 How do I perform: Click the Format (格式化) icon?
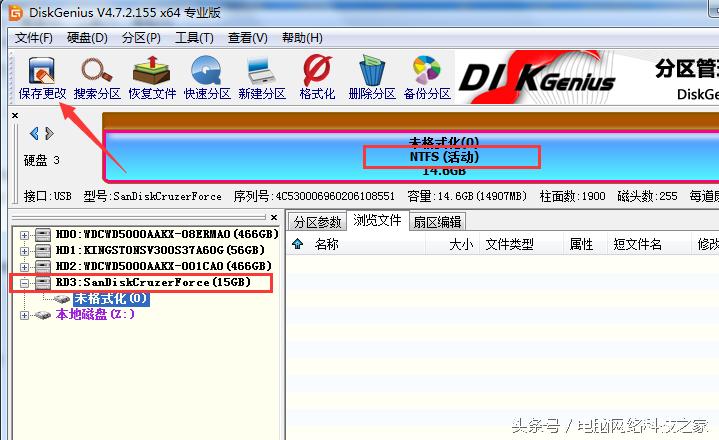317,78
